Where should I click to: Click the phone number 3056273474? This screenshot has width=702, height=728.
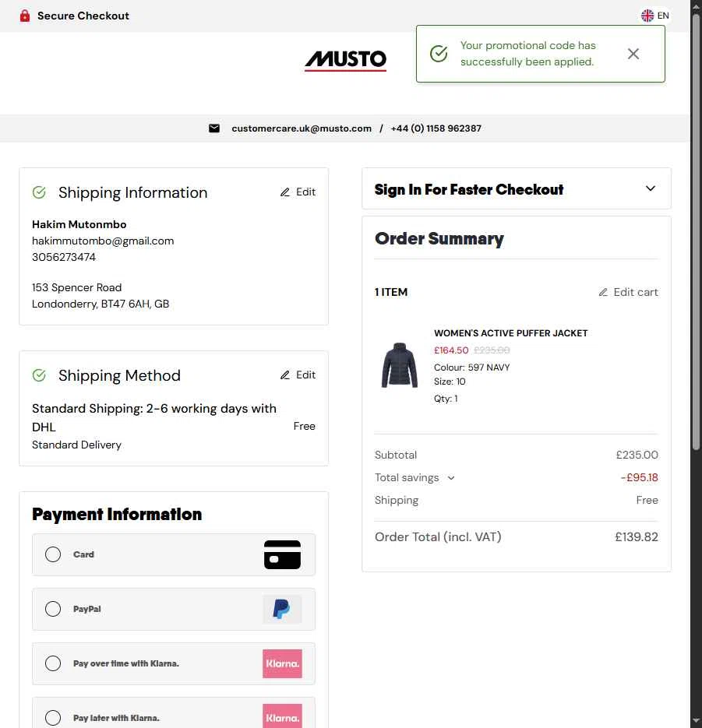[64, 257]
